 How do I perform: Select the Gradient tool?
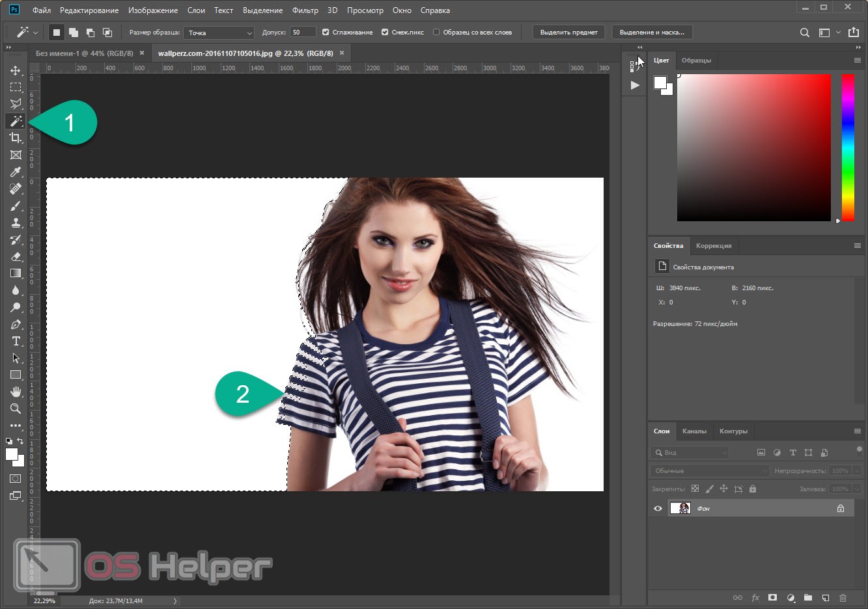16,273
